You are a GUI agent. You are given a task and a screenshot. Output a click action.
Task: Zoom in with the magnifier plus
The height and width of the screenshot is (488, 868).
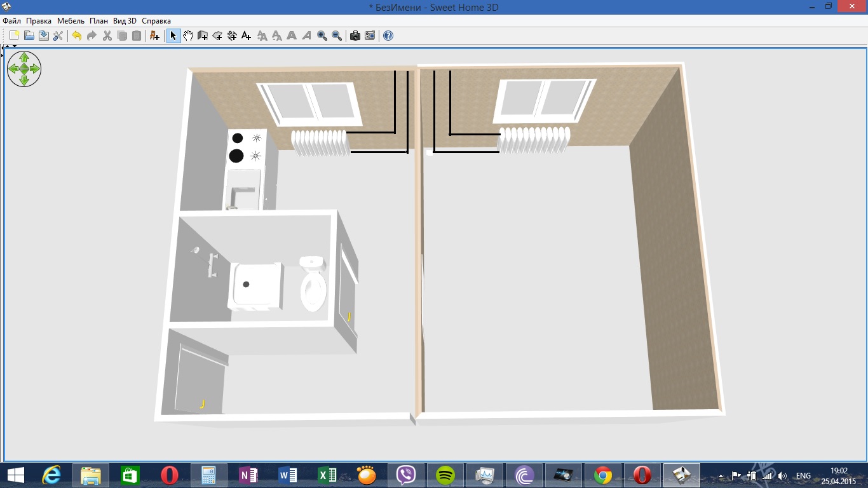point(322,36)
